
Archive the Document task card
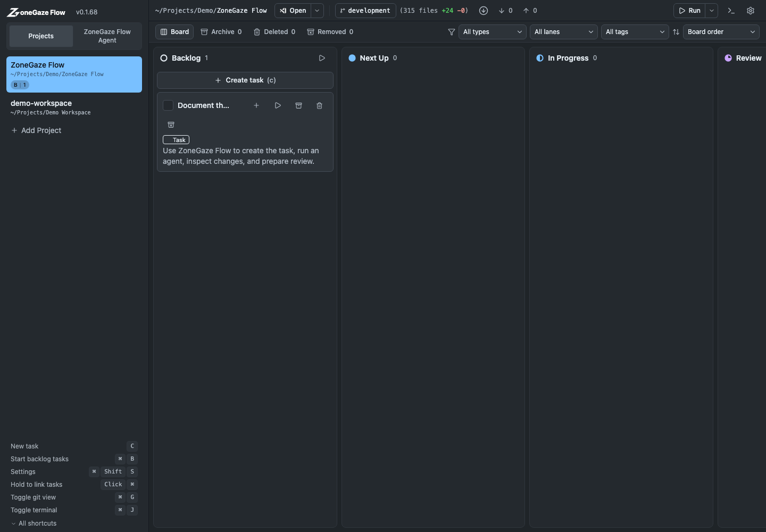[298, 105]
